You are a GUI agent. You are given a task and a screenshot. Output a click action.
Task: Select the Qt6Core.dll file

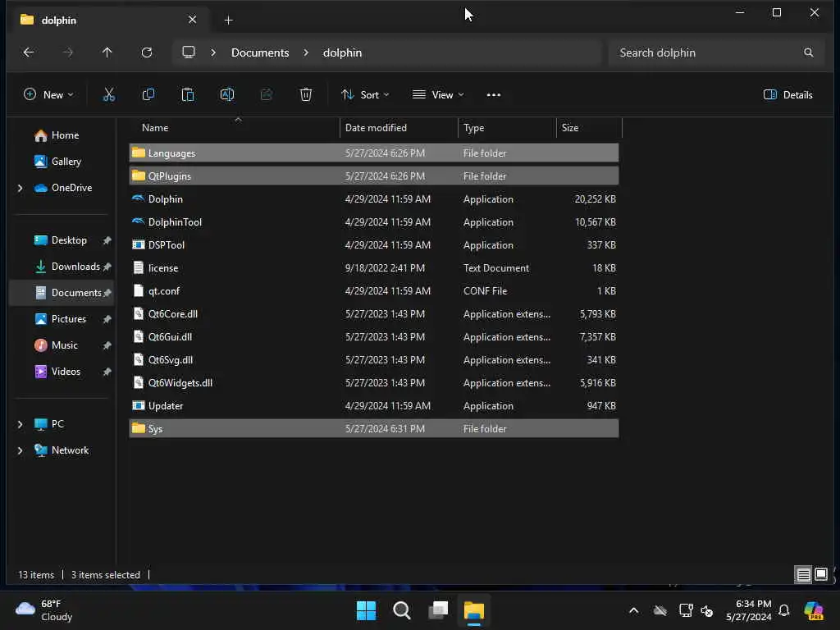point(373,314)
